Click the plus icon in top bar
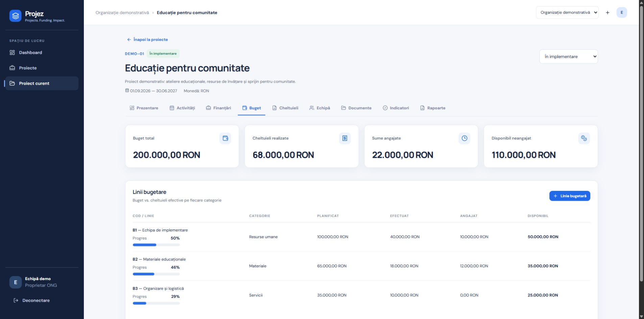The image size is (644, 319). click(x=607, y=13)
